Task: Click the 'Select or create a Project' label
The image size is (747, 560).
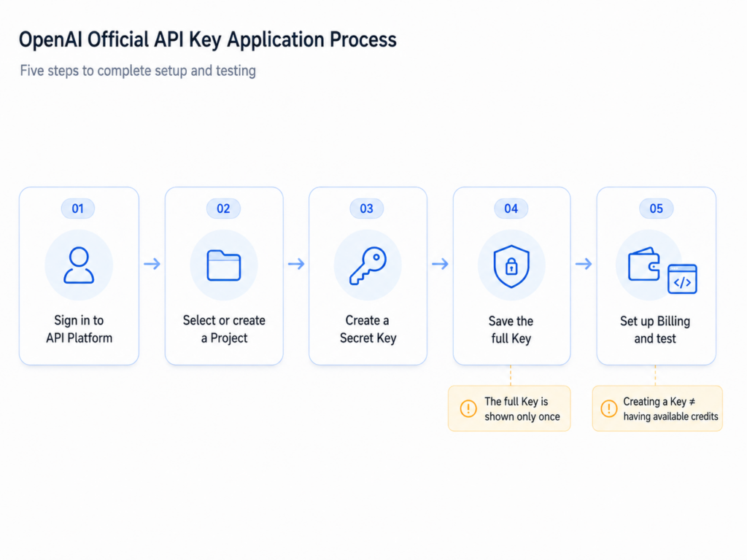Action: [x=224, y=329]
